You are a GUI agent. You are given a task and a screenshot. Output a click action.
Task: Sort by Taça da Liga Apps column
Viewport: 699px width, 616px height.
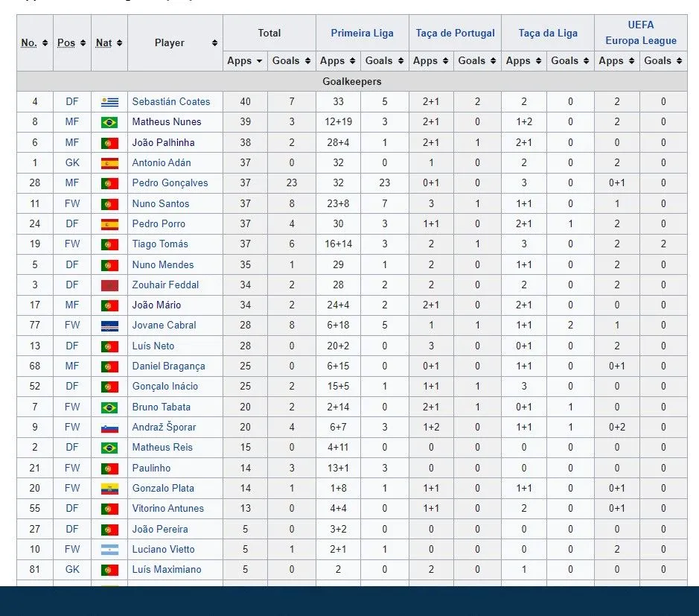[x=523, y=61]
